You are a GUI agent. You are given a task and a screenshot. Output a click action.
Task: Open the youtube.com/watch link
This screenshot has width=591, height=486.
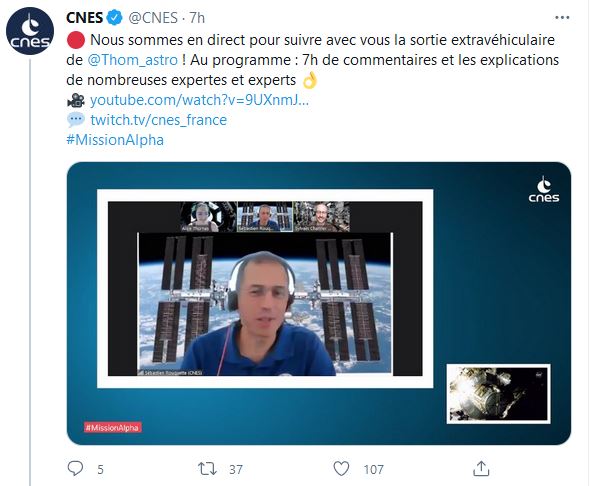(x=199, y=100)
